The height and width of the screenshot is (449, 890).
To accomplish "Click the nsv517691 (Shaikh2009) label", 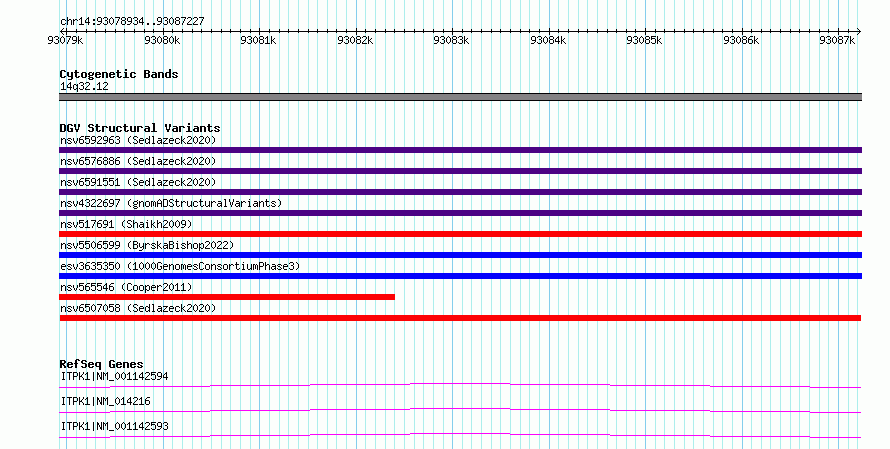I will point(126,224).
